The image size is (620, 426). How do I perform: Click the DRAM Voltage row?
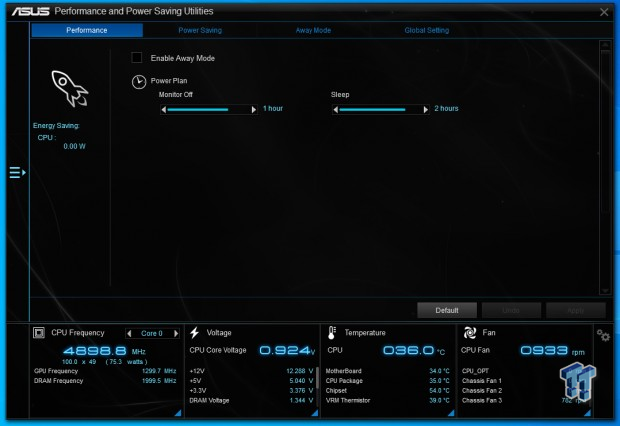coord(251,400)
